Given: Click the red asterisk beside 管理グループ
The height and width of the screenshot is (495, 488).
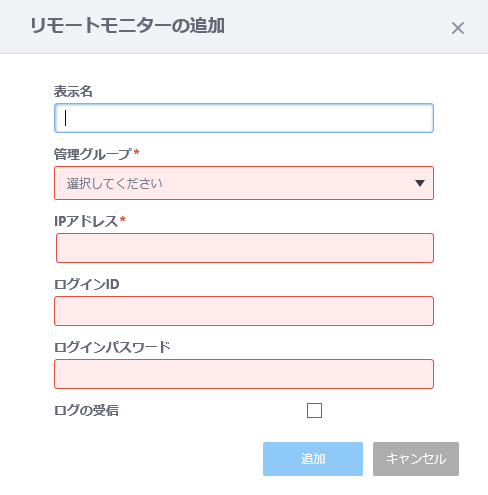Looking at the screenshot, I should pyautogui.click(x=136, y=152).
